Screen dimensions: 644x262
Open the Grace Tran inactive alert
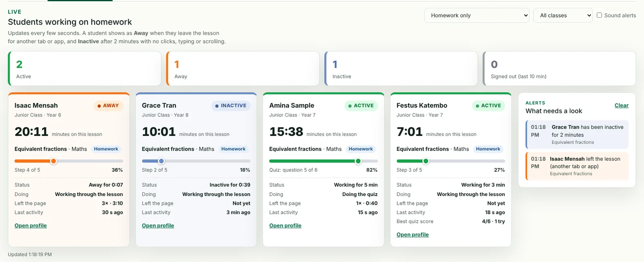click(x=577, y=135)
